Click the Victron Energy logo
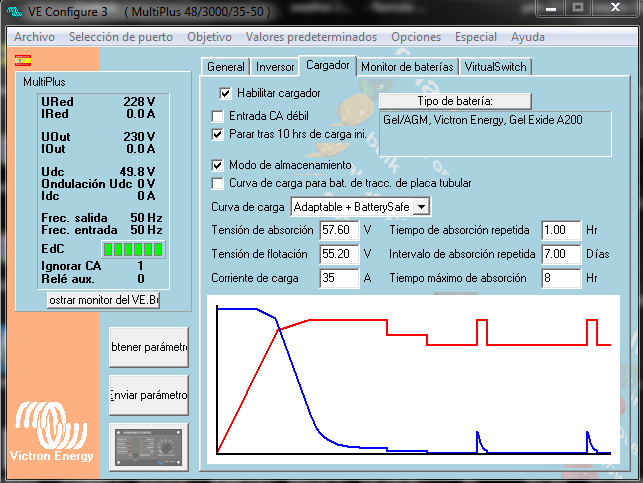Viewport: 643px width, 483px height. 51,431
